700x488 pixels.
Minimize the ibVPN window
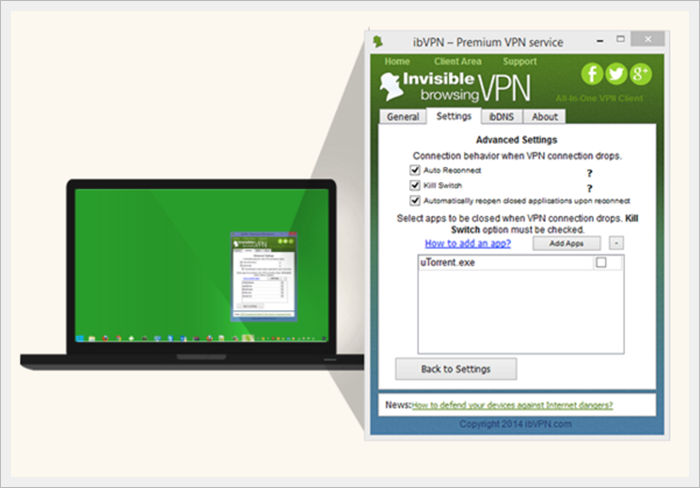(x=600, y=40)
